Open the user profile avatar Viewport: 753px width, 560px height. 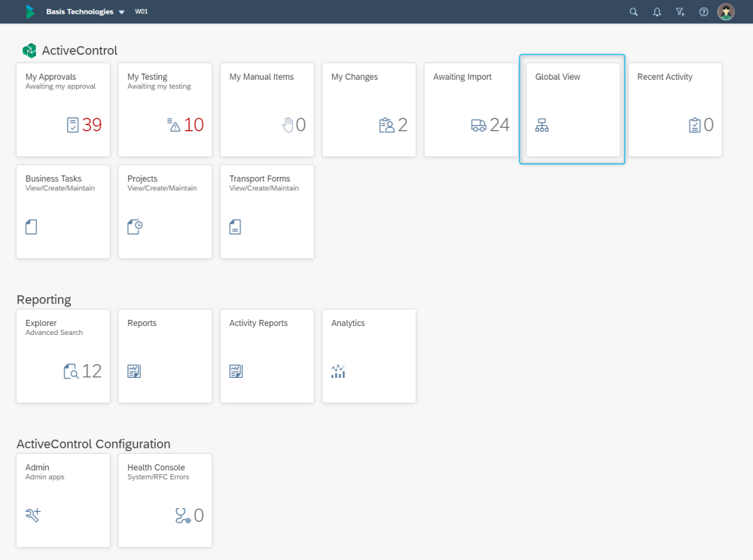726,11
